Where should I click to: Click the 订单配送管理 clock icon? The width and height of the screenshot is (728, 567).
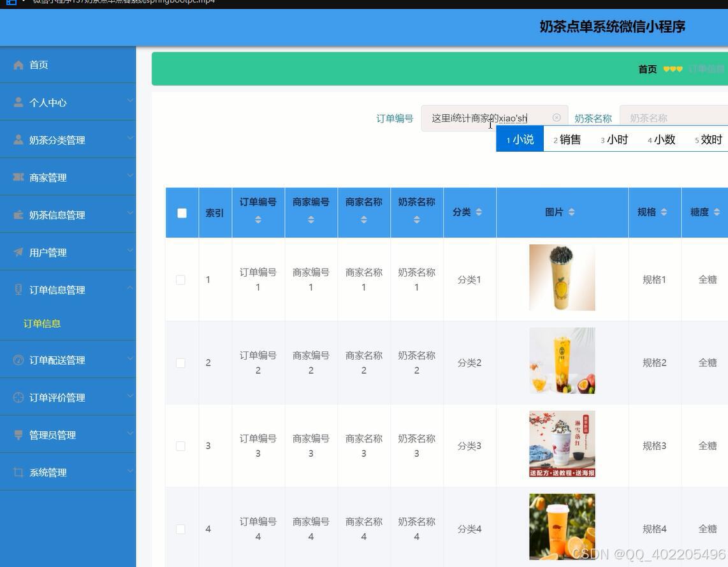coord(18,360)
